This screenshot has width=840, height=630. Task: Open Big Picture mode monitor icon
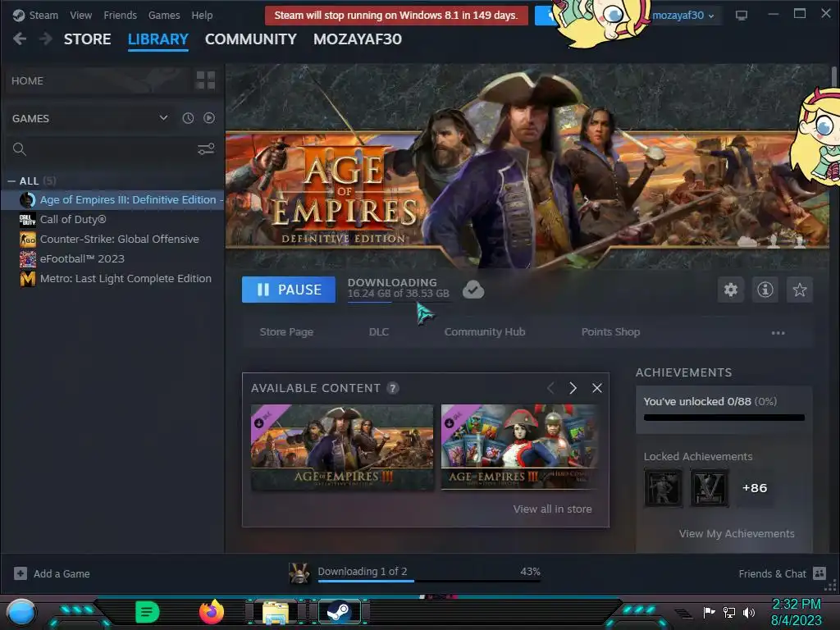pyautogui.click(x=742, y=15)
